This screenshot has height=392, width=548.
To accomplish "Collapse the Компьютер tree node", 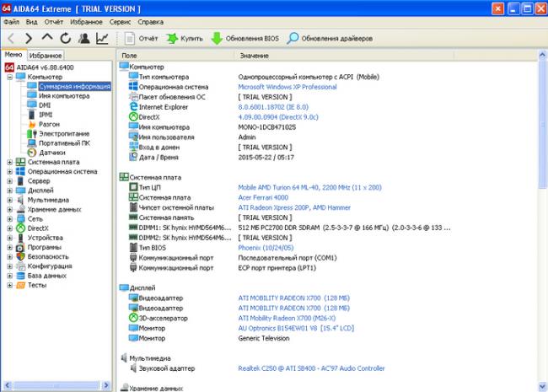I will 9,76.
